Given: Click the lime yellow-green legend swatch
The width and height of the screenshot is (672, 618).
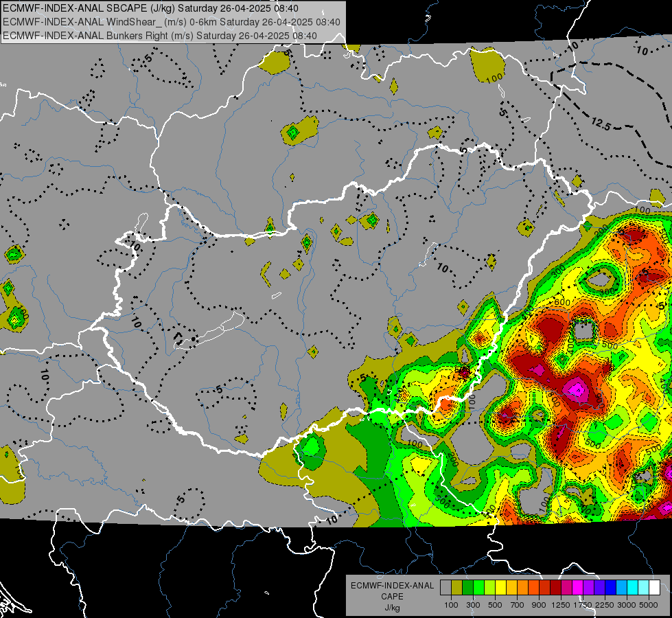Looking at the screenshot, I should (489, 588).
